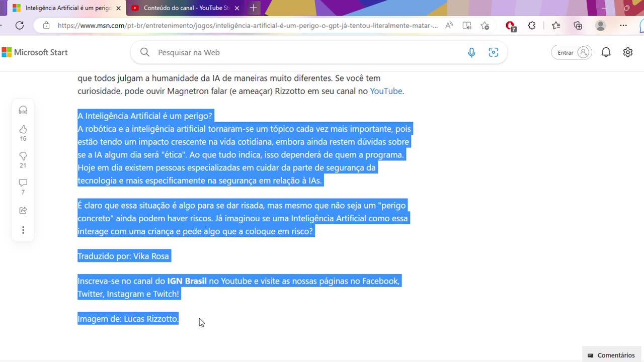Like the article with thumbs up

tap(23, 129)
